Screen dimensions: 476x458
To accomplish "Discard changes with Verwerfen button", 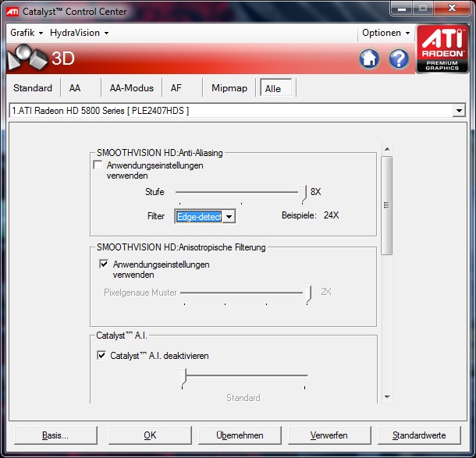I will 329,435.
